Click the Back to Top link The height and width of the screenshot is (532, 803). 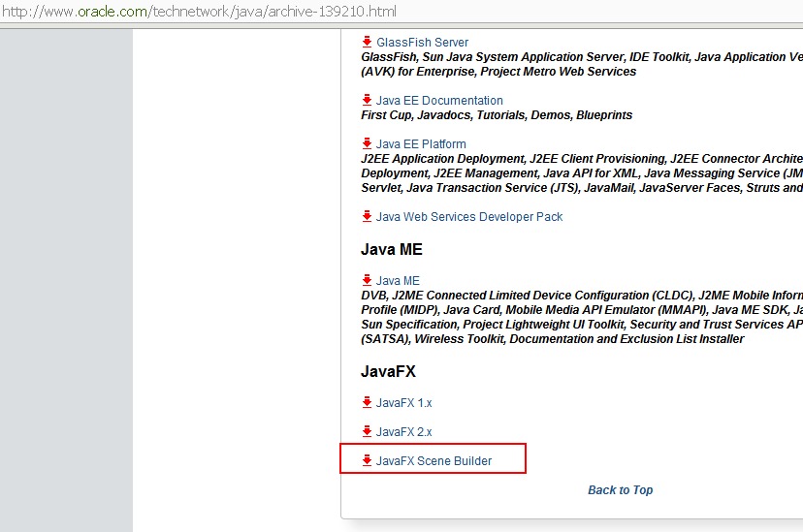point(620,490)
